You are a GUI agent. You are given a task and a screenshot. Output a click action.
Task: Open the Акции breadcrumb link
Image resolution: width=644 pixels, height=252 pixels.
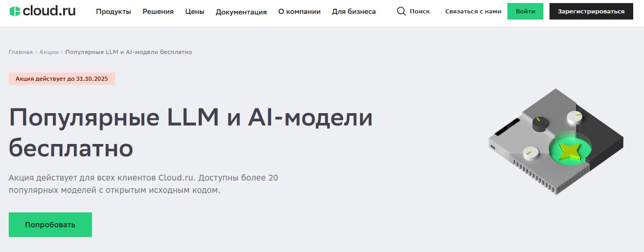[x=49, y=52]
